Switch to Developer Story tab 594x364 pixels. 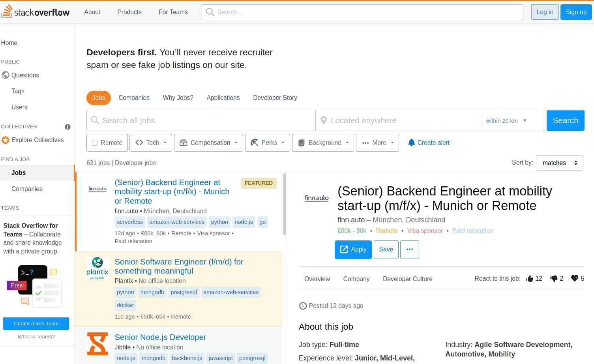275,98
